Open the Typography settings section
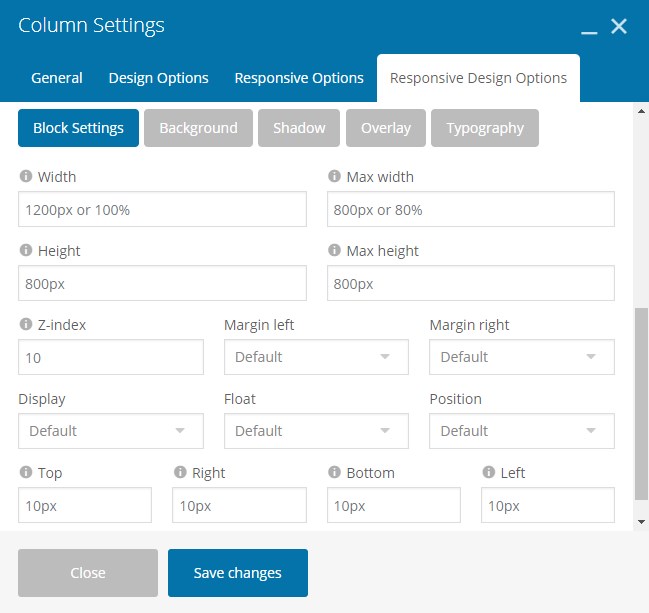Viewport: 649px width, 613px height. pos(485,128)
